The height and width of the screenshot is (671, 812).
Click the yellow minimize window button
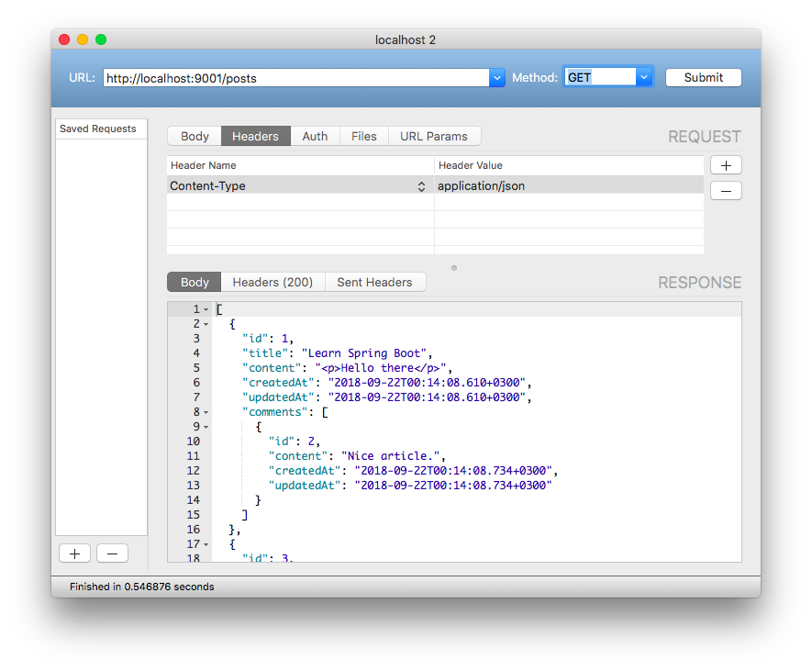(83, 39)
